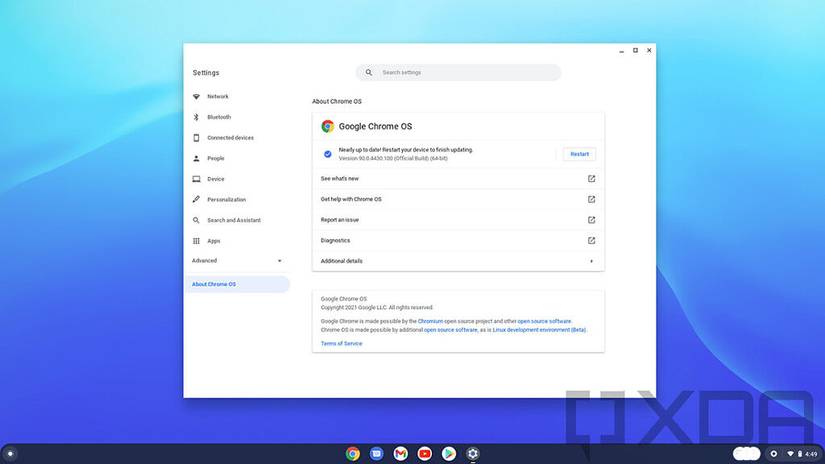This screenshot has height=464, width=825.
Task: Open external link icon for See what's new
Action: (x=591, y=179)
